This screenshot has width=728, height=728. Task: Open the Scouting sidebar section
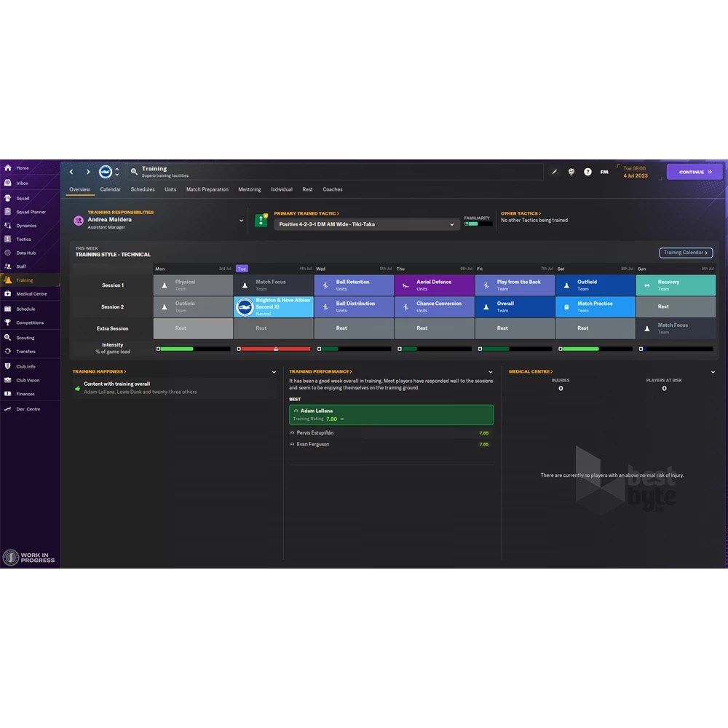pyautogui.click(x=25, y=338)
